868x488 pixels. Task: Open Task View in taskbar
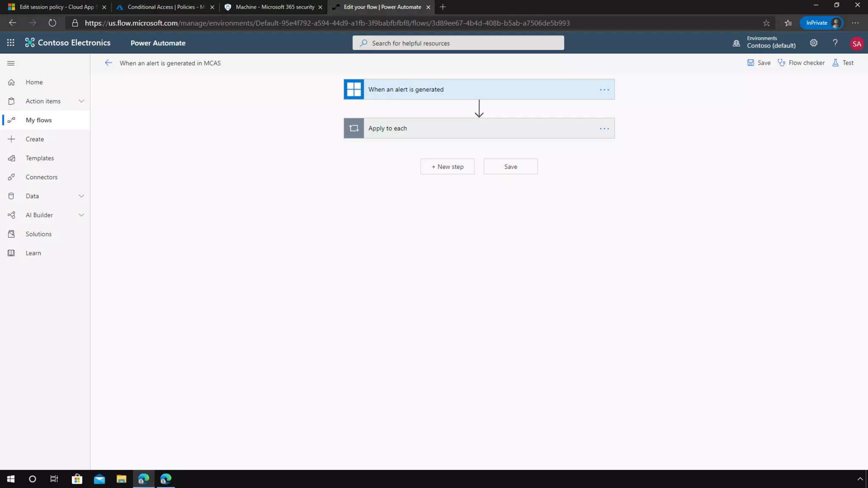(54, 479)
